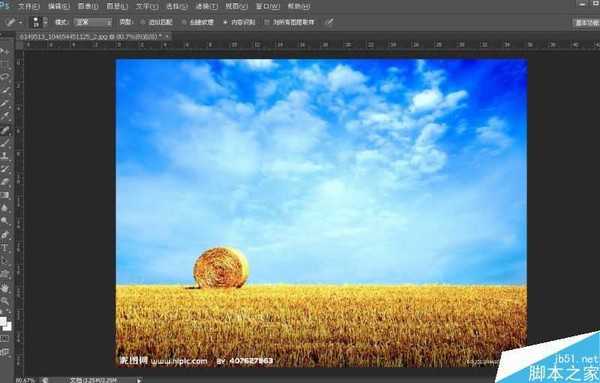600x383 pixels.
Task: Open the 滤镜 menu
Action: [206, 7]
